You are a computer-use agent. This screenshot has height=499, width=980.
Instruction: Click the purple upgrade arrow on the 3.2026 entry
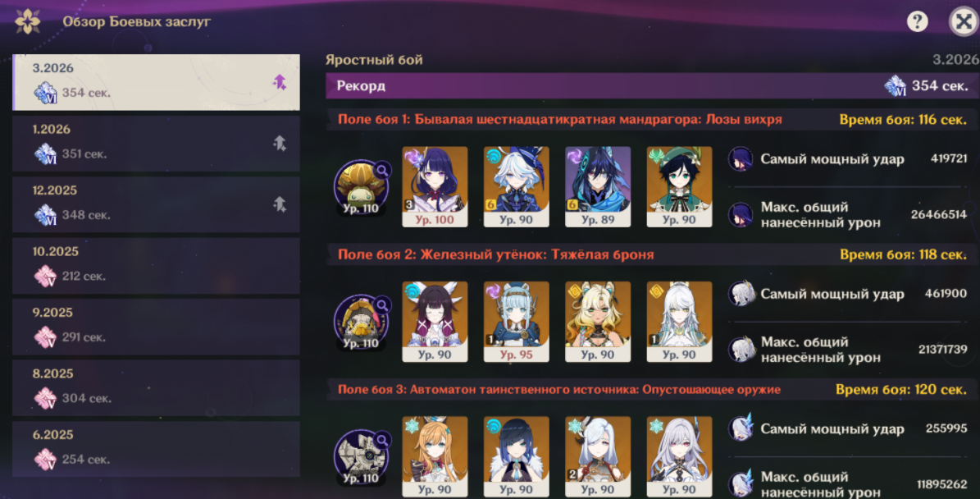click(280, 82)
